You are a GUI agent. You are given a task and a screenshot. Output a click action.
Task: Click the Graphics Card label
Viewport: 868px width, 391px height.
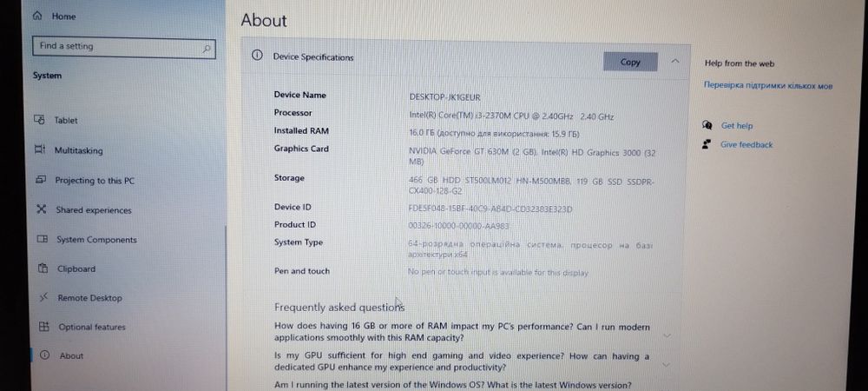pyautogui.click(x=301, y=149)
